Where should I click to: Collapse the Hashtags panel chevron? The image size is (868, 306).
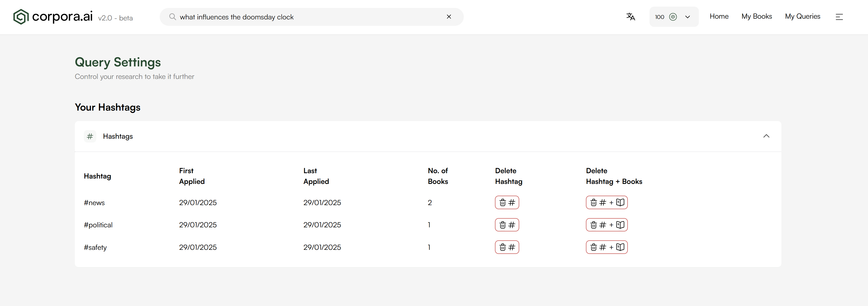click(x=766, y=136)
